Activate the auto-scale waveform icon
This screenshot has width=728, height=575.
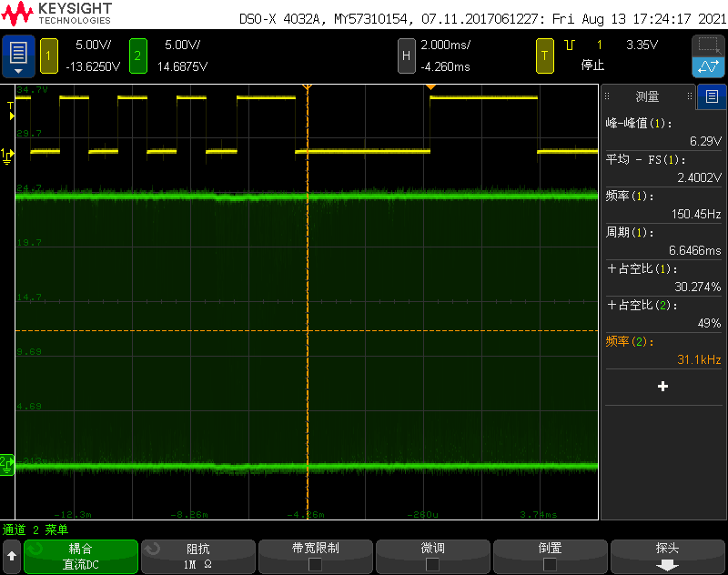[708, 66]
